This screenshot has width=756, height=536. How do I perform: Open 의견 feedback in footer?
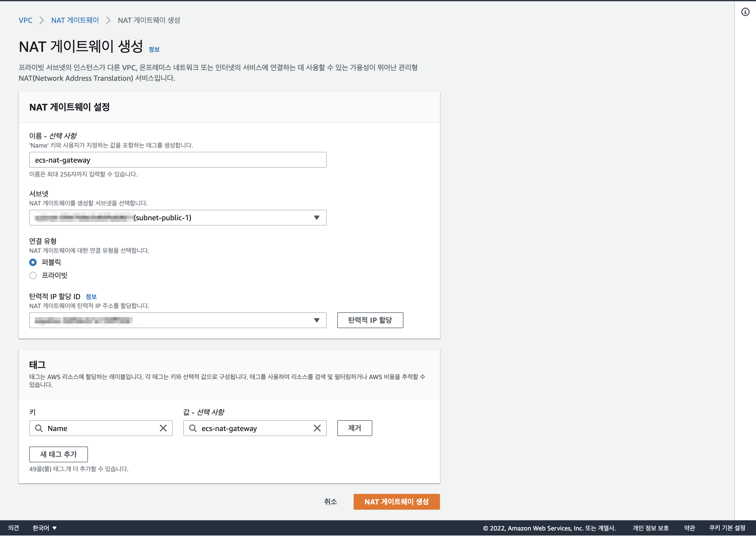pos(13,528)
